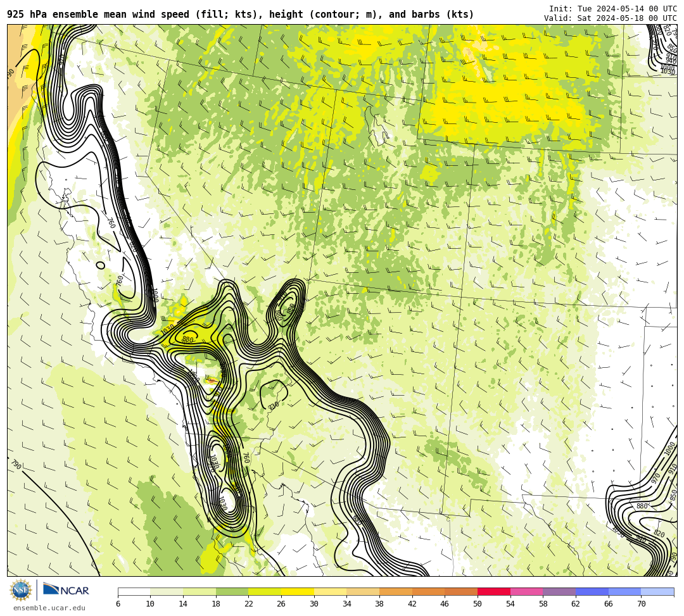
Task: Click the 790 contour label in lower-left ocean
Action: tap(16, 465)
